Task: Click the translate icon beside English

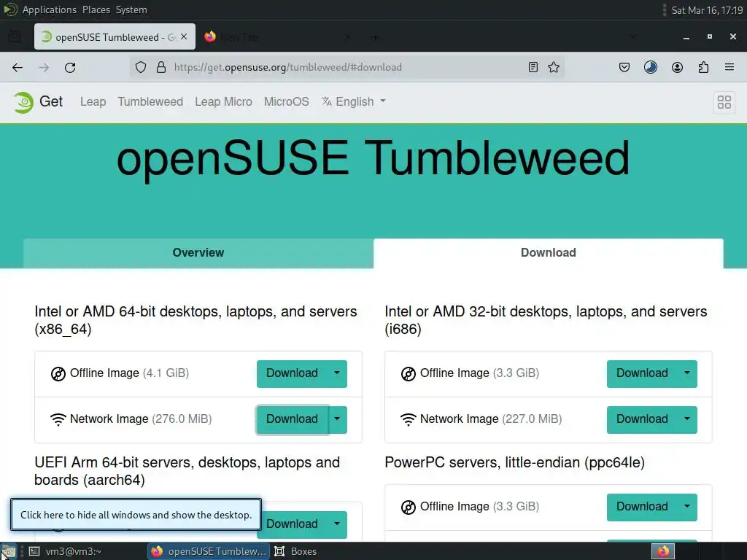Action: (x=326, y=101)
